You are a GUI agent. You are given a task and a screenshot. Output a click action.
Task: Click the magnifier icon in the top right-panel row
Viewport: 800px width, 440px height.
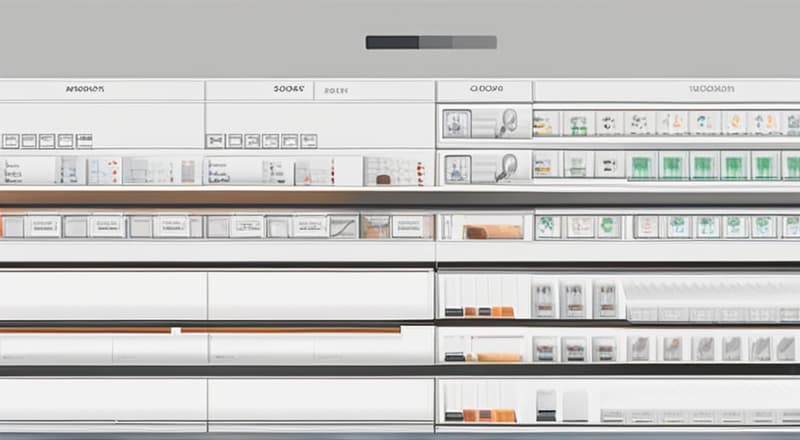coord(507,122)
